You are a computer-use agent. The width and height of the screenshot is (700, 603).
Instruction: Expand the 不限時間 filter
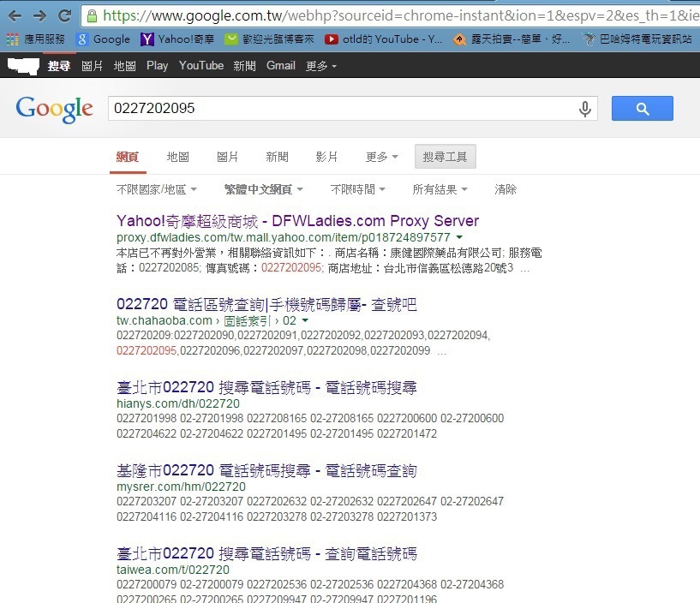point(357,189)
